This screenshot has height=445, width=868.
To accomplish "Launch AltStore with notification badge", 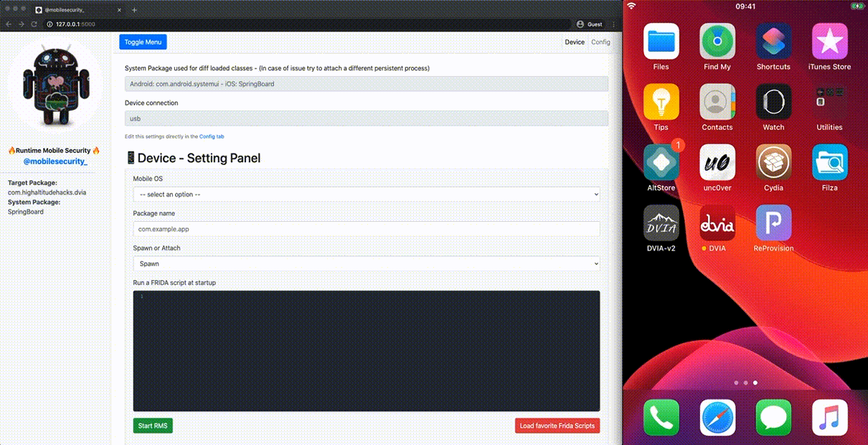I will (x=661, y=162).
